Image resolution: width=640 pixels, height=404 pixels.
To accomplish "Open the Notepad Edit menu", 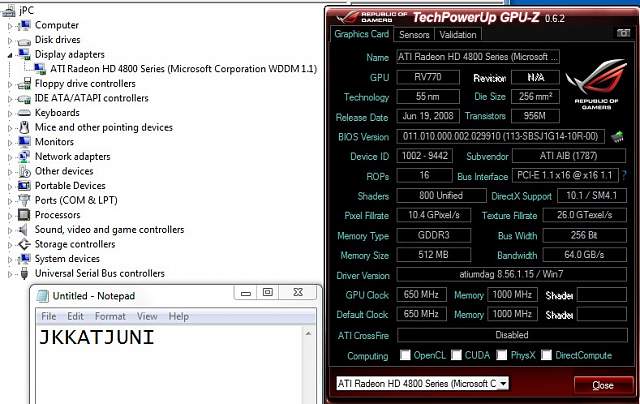I will point(75,316).
